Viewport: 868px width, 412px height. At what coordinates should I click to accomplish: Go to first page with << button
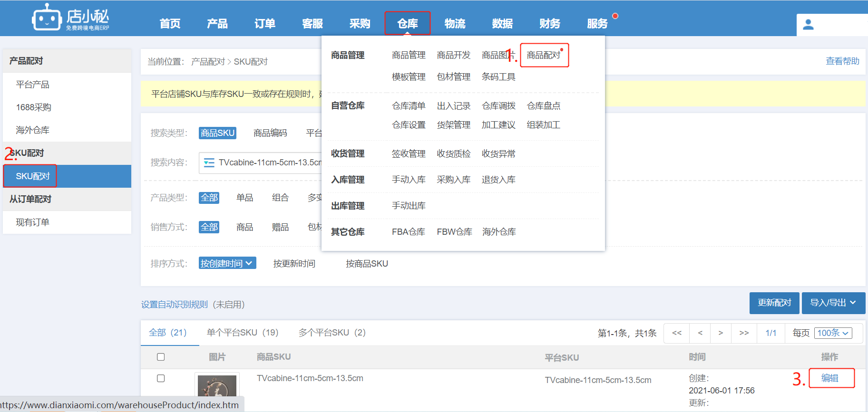pyautogui.click(x=677, y=333)
